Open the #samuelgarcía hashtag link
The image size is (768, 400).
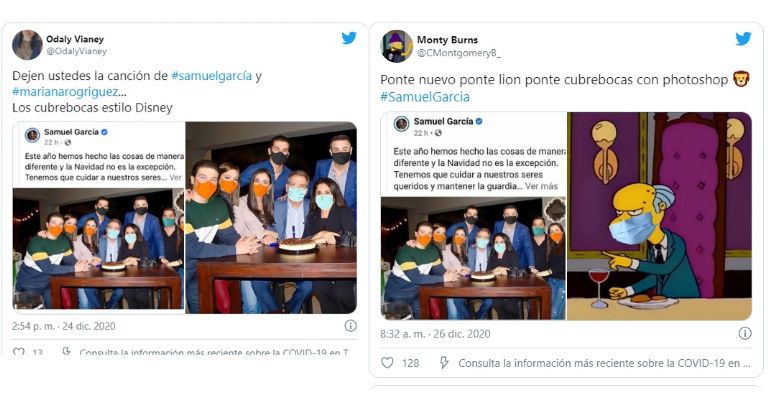coord(211,76)
